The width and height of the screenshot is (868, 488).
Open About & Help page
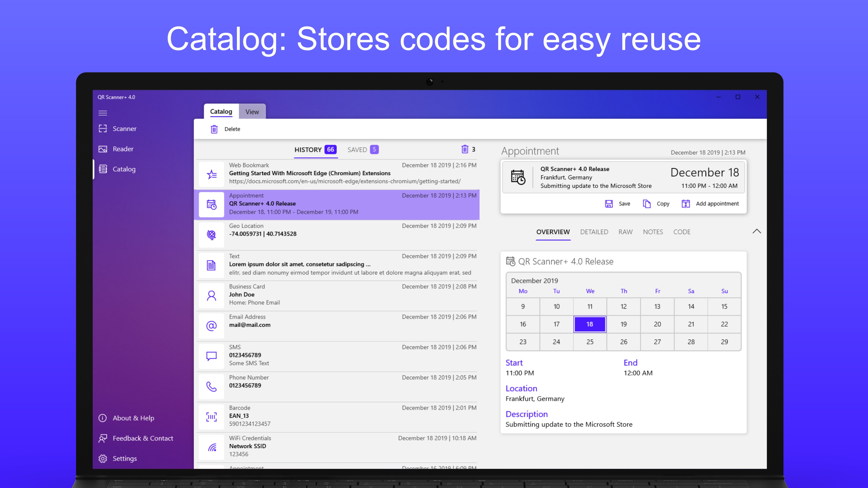point(133,418)
